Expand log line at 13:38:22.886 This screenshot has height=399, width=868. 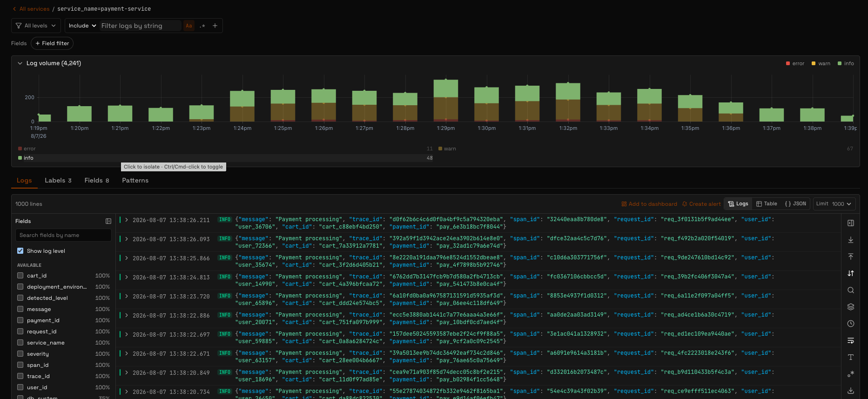(x=127, y=315)
